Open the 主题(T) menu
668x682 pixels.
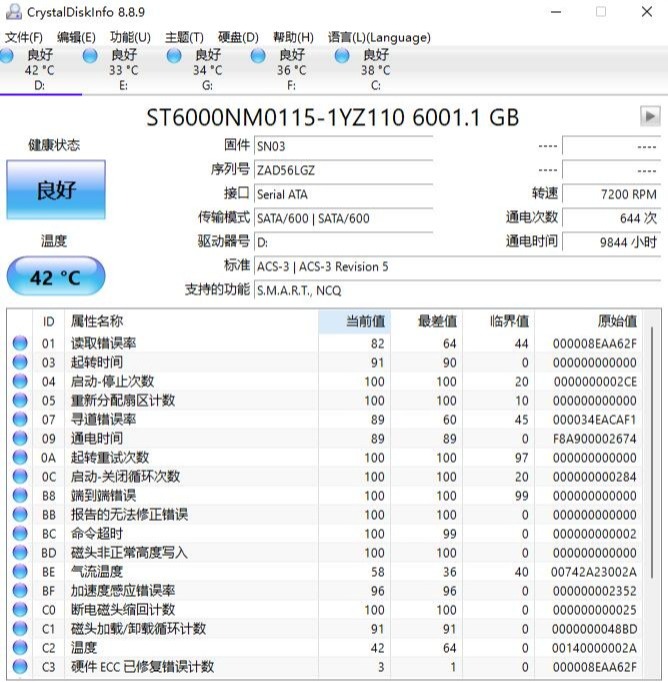(184, 37)
